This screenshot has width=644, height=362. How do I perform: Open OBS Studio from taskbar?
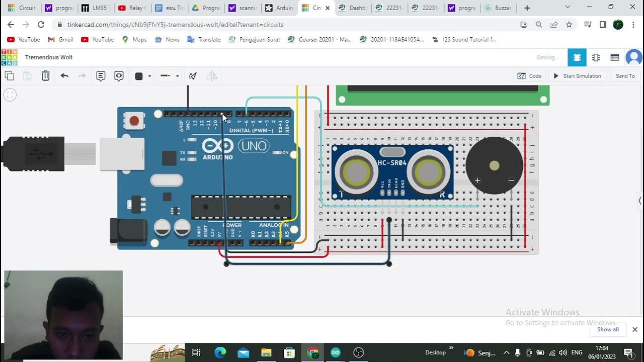(359, 352)
